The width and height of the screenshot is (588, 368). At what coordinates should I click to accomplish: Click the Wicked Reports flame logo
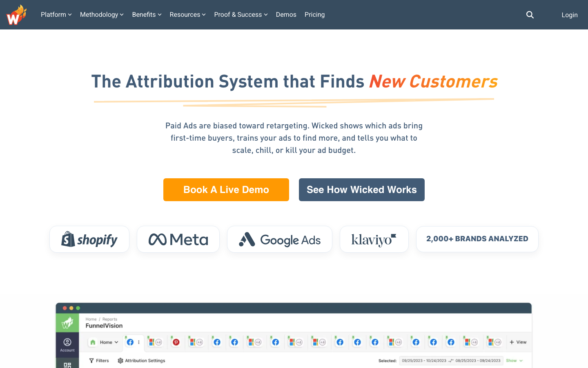(16, 15)
